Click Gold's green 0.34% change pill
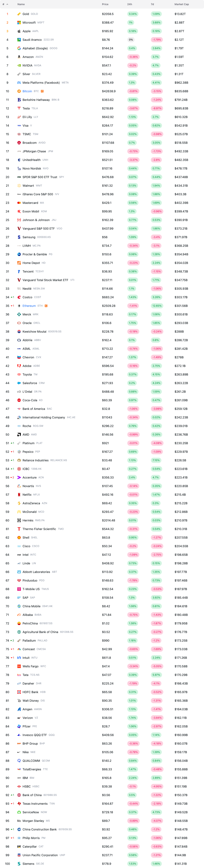 (x=133, y=14)
